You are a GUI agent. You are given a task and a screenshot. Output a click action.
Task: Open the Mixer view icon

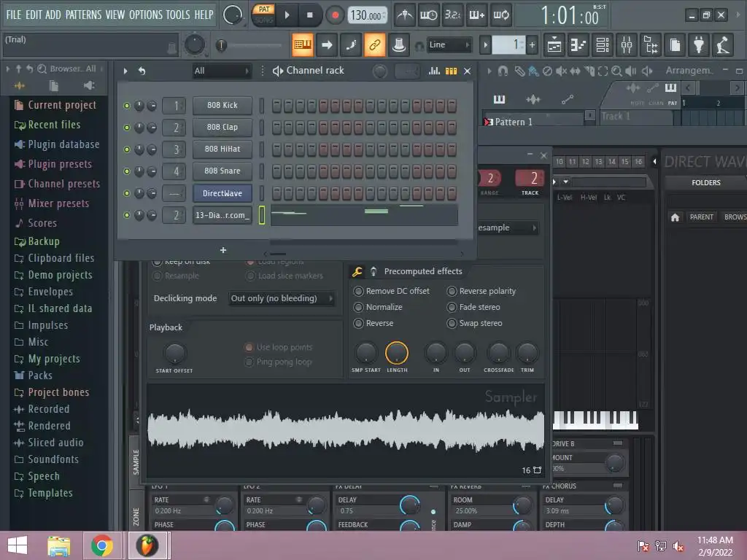627,45
